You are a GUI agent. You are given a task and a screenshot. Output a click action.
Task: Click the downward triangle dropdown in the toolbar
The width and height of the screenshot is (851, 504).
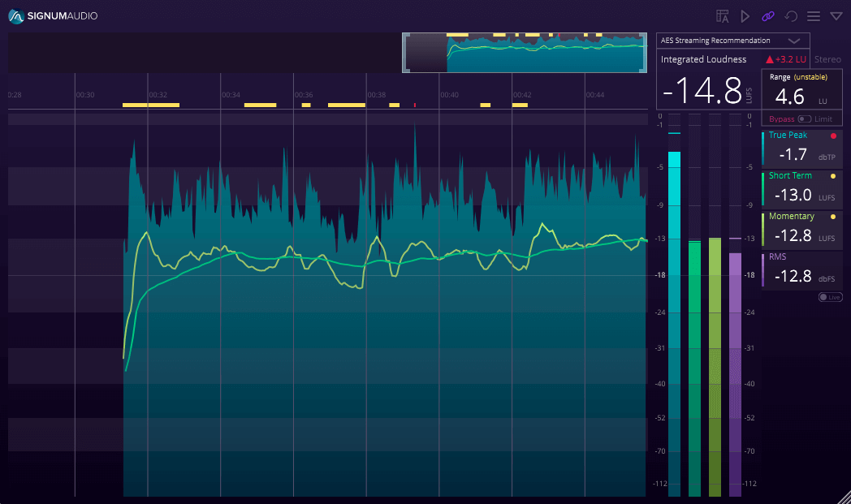[x=836, y=15]
